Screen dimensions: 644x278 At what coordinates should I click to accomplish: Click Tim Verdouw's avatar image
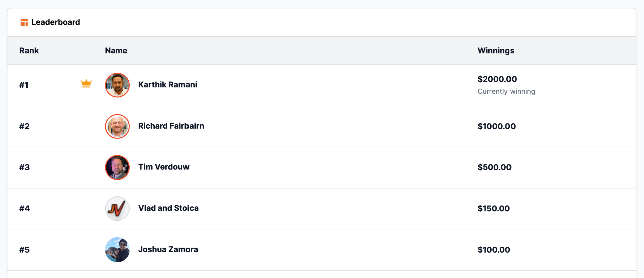(117, 167)
